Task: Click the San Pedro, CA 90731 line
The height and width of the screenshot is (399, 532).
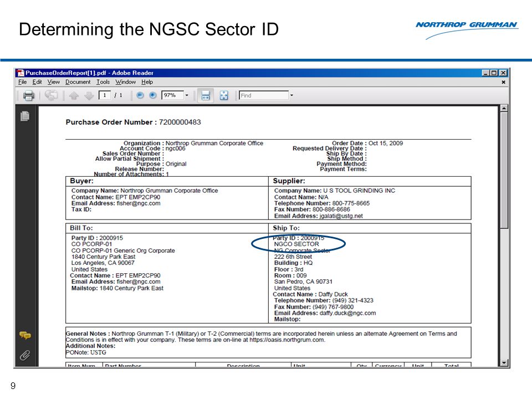Action: [303, 282]
